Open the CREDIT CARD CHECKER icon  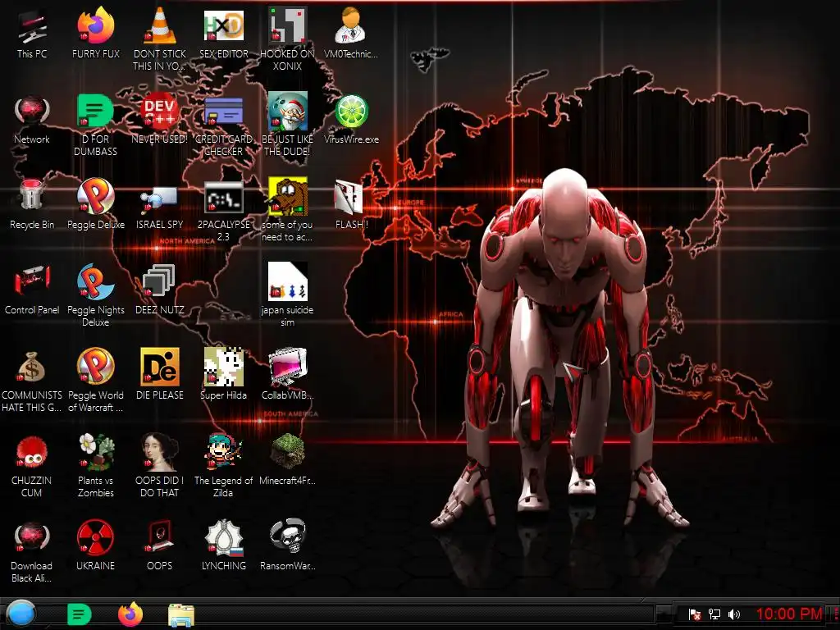[x=223, y=111]
